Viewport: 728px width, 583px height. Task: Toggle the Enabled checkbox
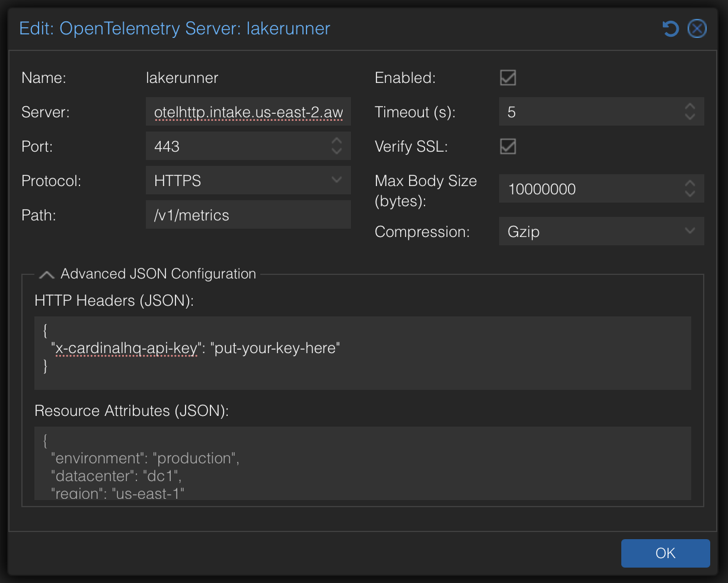click(x=508, y=78)
